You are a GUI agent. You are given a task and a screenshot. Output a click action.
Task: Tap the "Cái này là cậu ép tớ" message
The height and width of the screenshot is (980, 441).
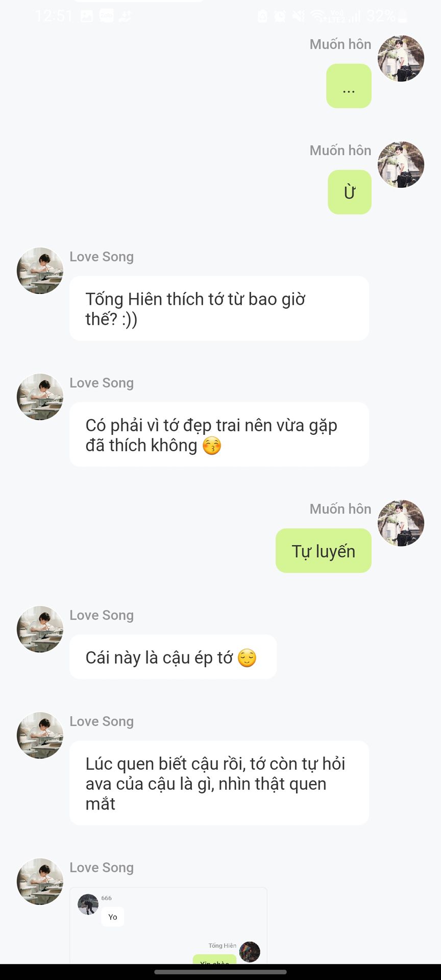coord(173,657)
